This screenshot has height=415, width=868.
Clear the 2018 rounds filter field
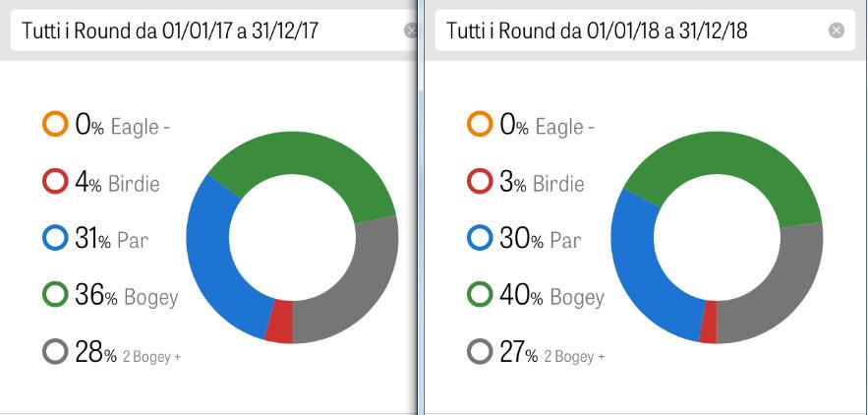click(x=837, y=30)
